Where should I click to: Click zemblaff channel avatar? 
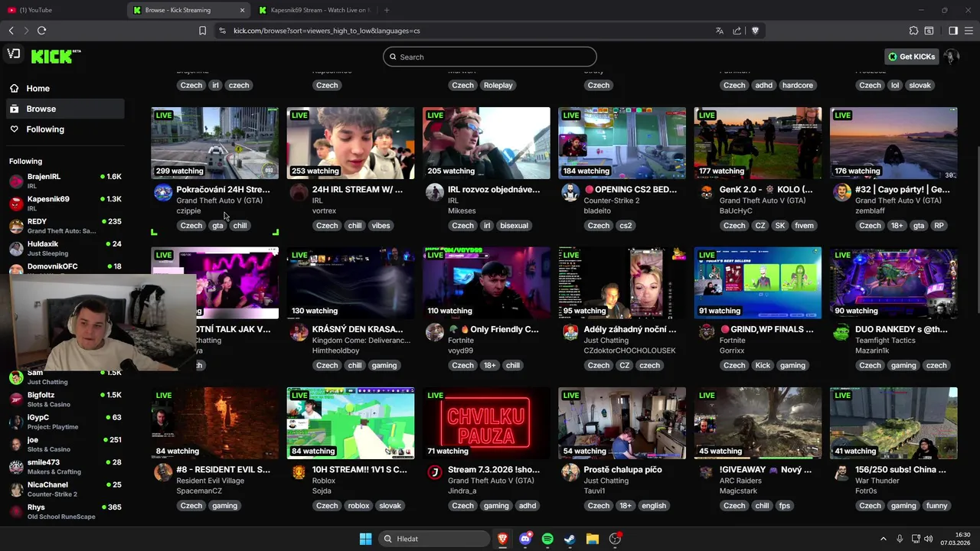pos(841,192)
